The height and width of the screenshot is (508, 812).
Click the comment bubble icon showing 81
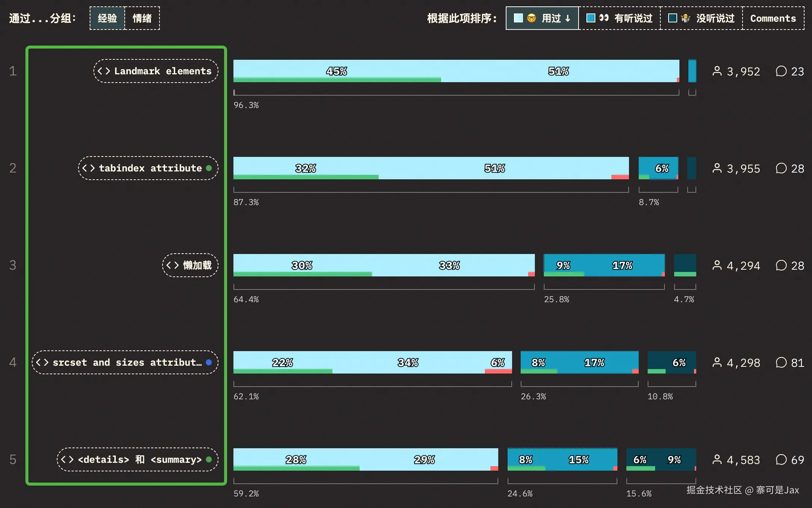click(x=781, y=362)
